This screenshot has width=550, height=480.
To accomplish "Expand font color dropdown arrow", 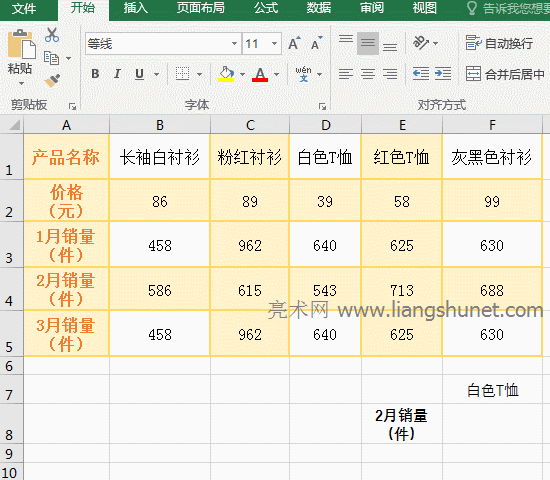I will [x=276, y=74].
